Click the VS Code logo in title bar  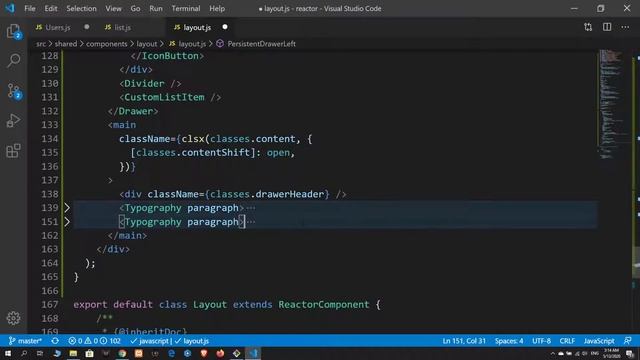pos(10,8)
